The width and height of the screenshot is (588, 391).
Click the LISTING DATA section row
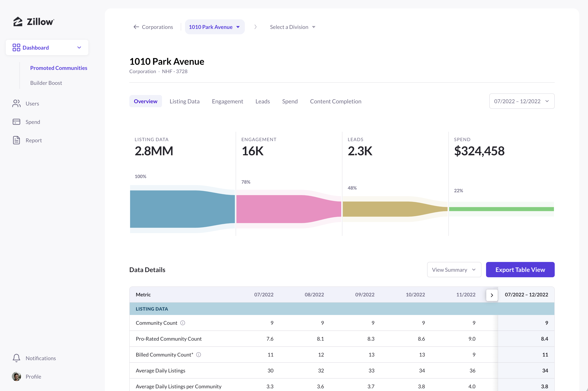click(x=342, y=309)
